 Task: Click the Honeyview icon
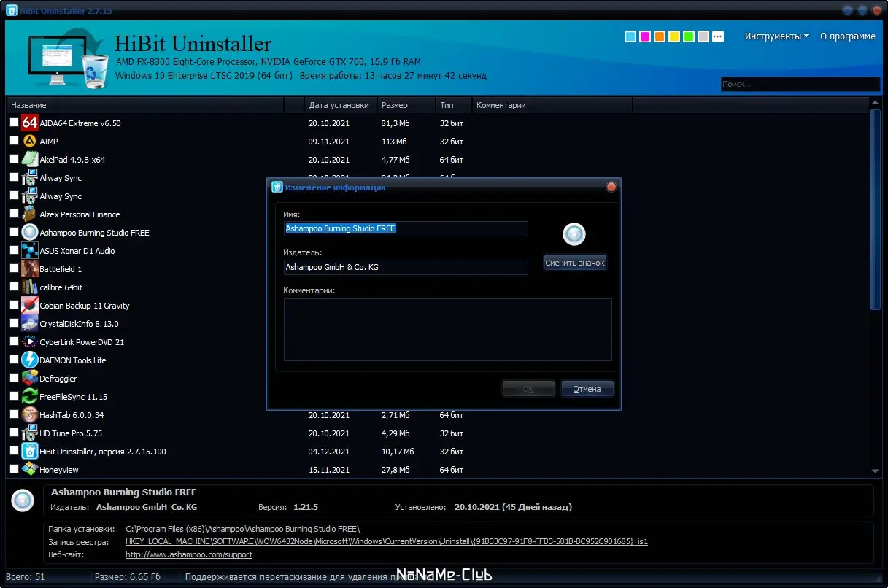[30, 469]
